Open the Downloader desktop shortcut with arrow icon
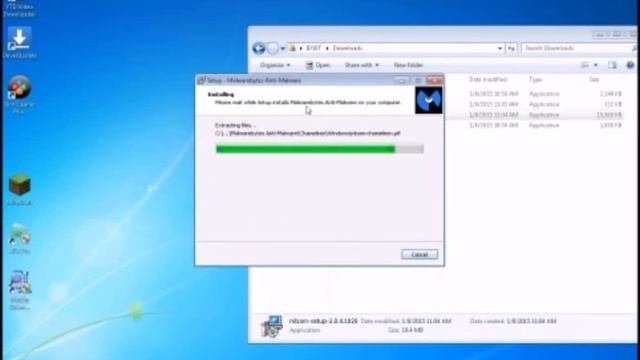Screen dimensions: 640x360 (x=19, y=43)
